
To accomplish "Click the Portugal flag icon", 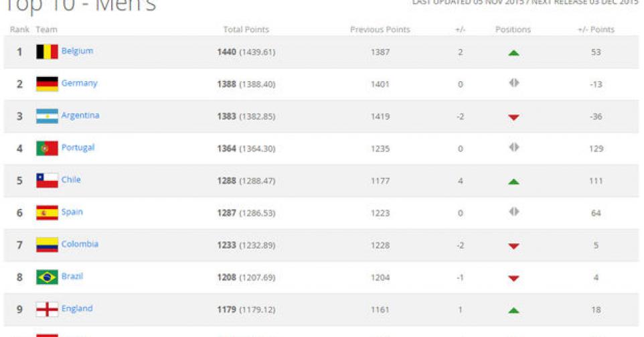I will click(x=47, y=148).
